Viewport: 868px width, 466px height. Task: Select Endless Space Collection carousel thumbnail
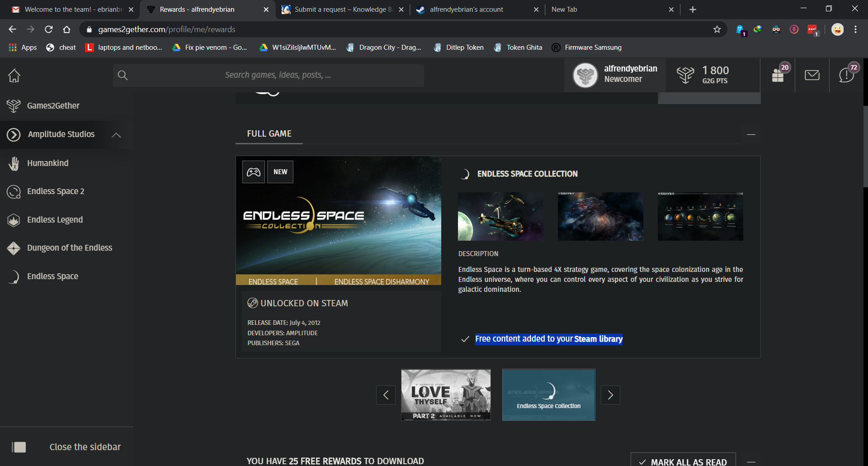point(549,395)
